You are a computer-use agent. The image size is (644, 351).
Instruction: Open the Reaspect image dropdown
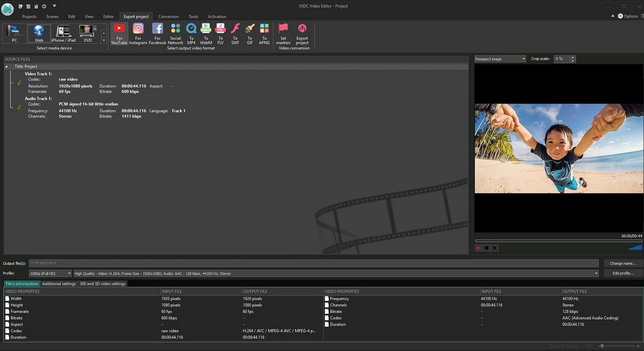(500, 59)
